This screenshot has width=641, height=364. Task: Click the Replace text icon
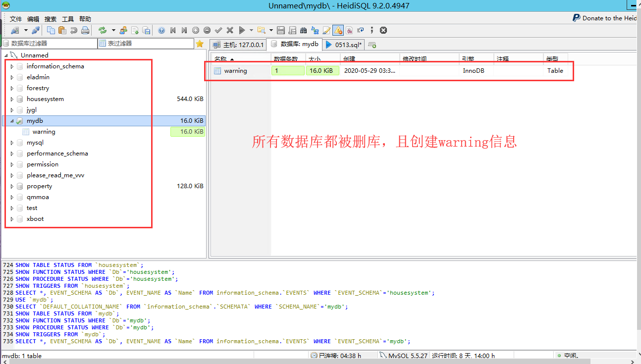[x=315, y=30]
